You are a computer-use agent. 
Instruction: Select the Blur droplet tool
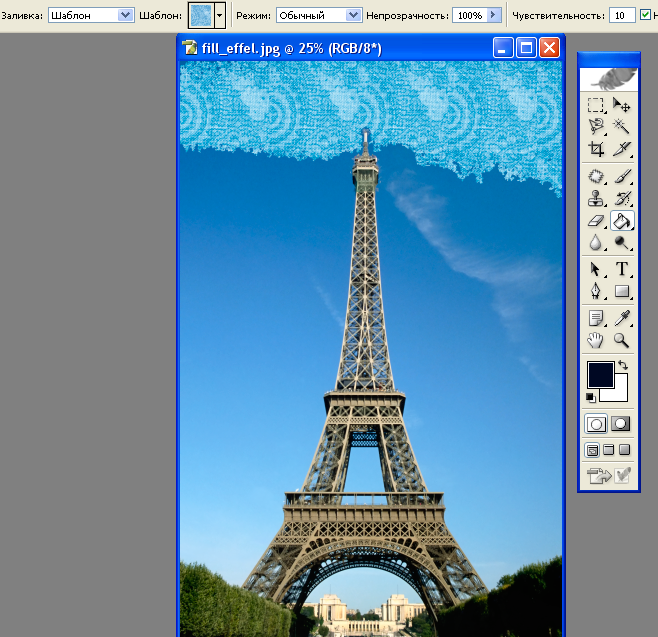click(x=595, y=243)
